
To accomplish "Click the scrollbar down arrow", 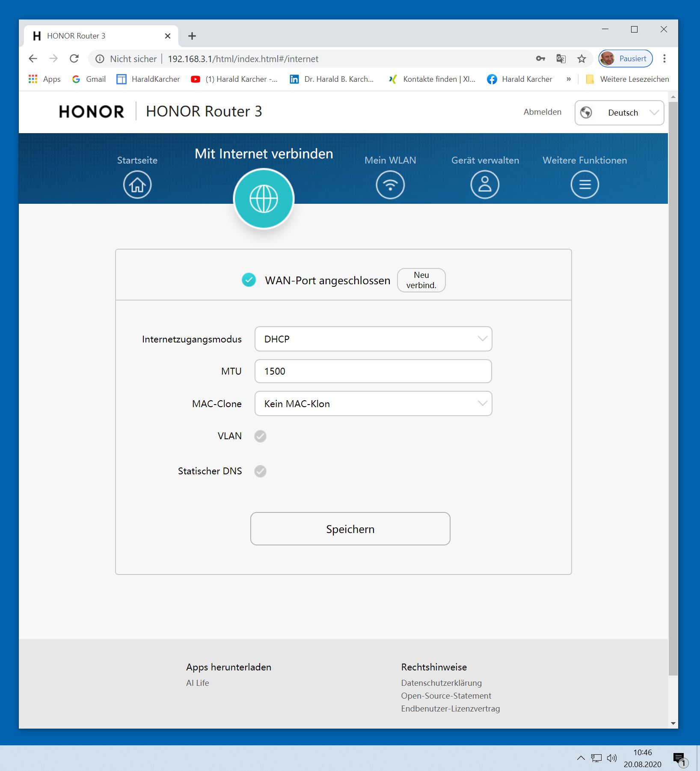I will click(673, 723).
